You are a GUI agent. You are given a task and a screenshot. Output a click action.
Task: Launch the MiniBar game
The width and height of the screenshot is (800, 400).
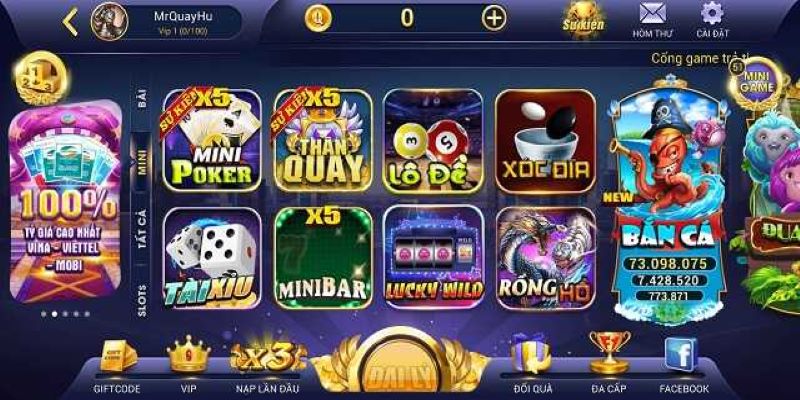coord(323,258)
